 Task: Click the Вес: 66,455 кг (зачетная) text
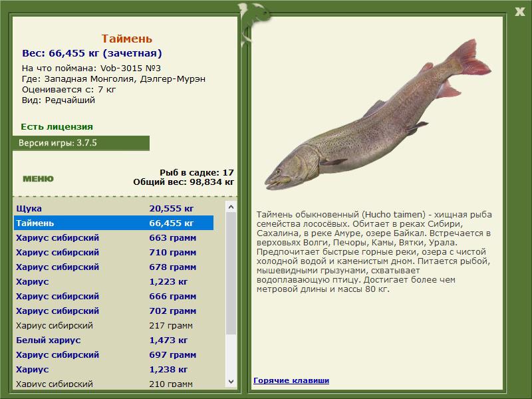coord(92,53)
